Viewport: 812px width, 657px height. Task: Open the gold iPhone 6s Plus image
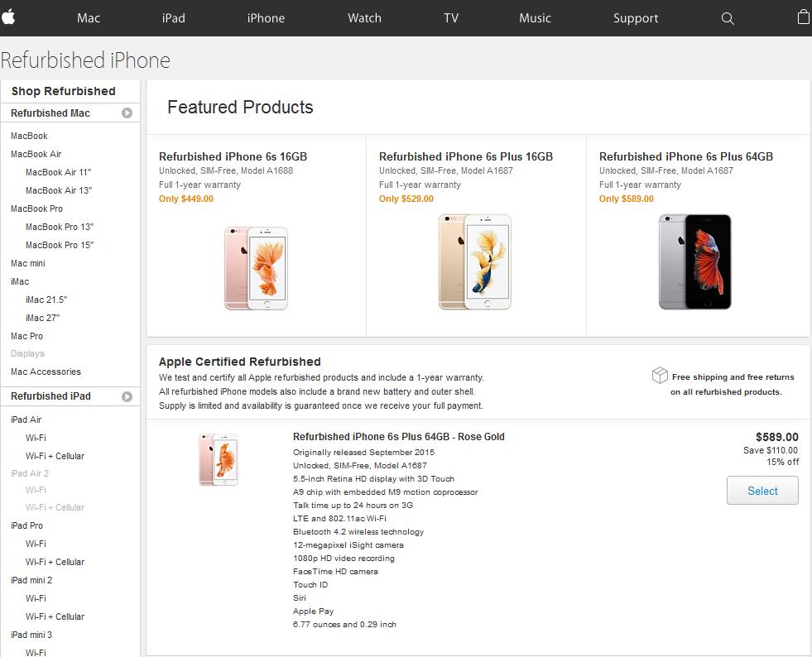pos(475,262)
